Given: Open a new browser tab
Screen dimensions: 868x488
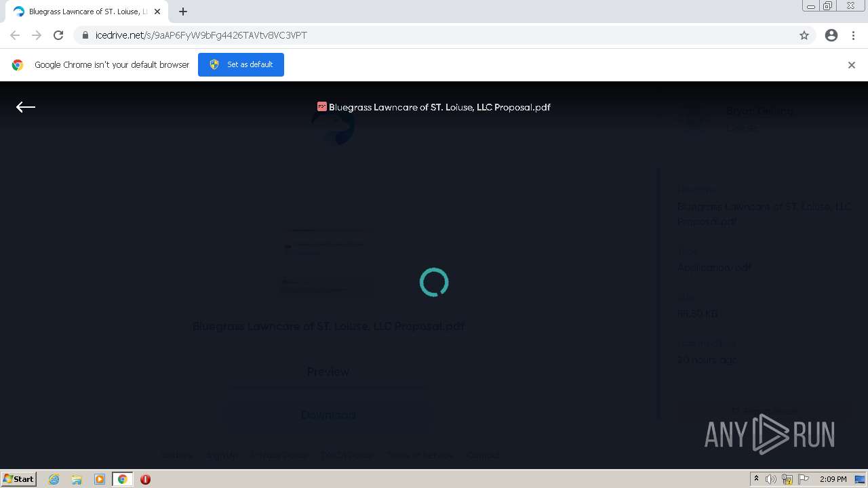Looking at the screenshot, I should [183, 12].
